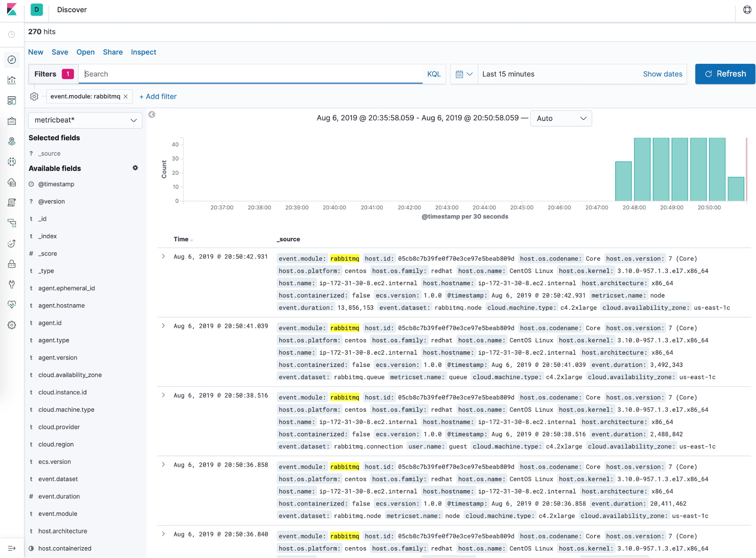Image resolution: width=756 pixels, height=558 pixels.
Task: Open date quick menu calendar icon
Action: 464,74
